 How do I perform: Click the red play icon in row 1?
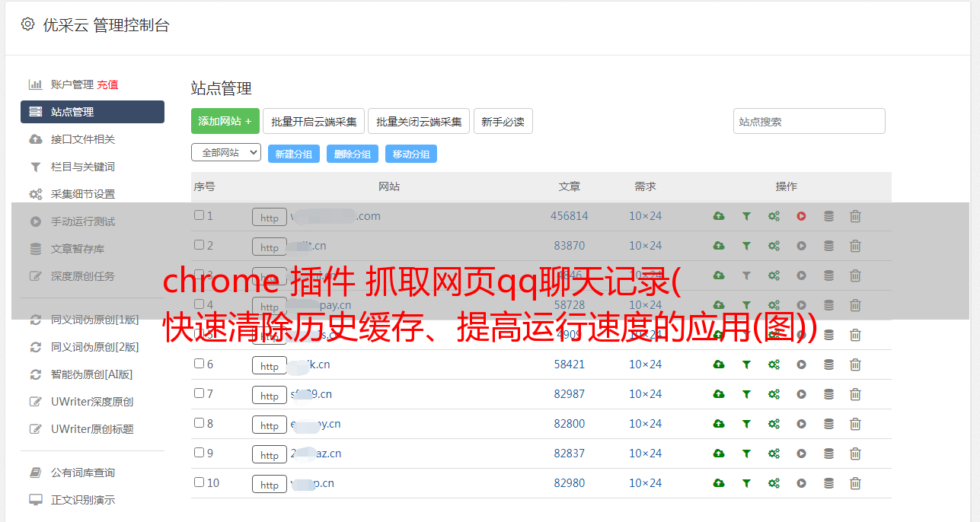click(x=801, y=216)
